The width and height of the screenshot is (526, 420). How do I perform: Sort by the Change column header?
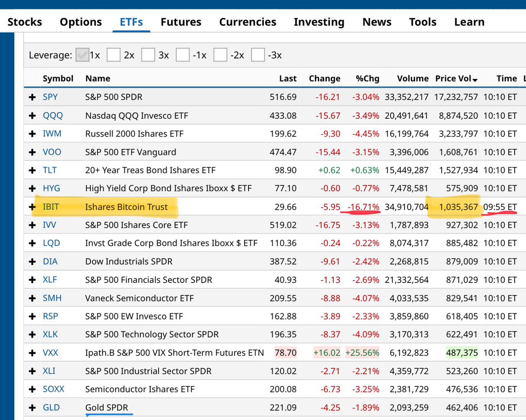pyautogui.click(x=324, y=79)
